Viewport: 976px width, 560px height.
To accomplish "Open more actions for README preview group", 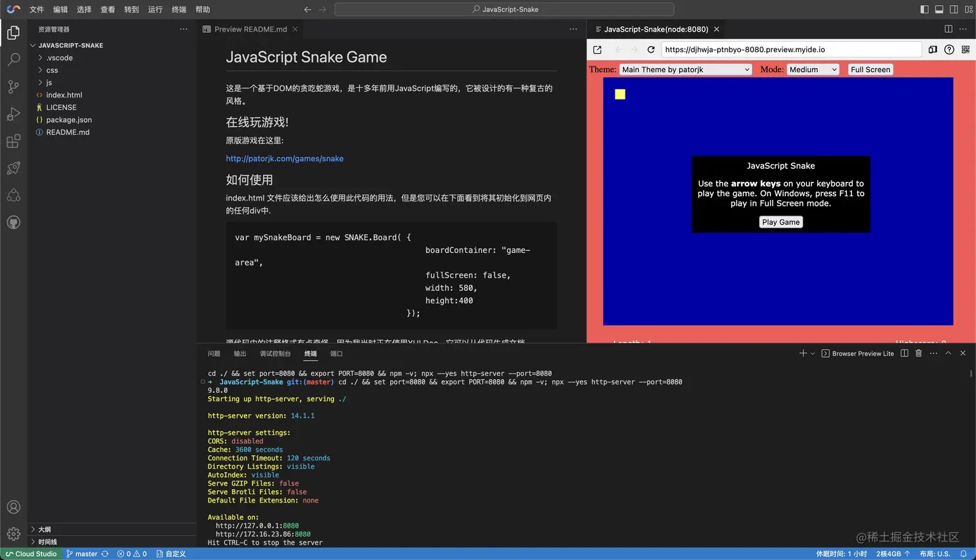I will [573, 29].
